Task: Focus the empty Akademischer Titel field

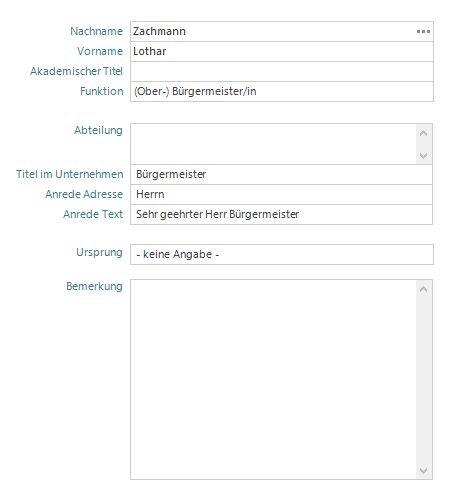Action: pyautogui.click(x=282, y=72)
